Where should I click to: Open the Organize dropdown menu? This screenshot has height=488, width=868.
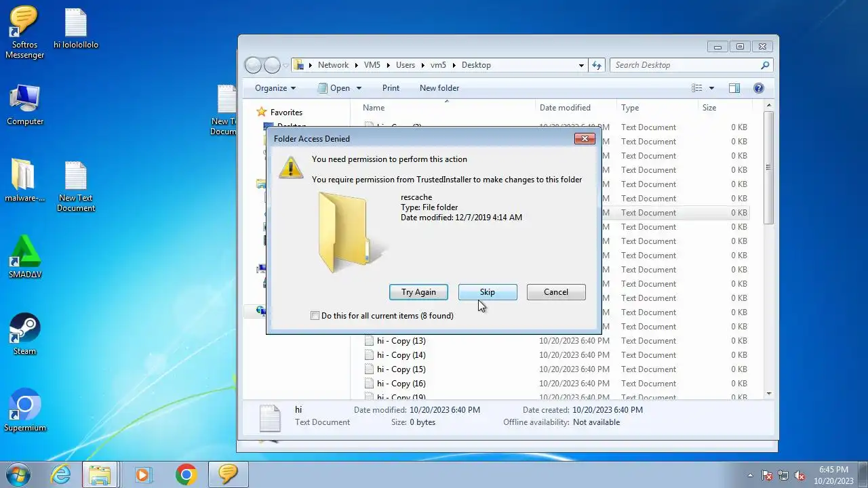pyautogui.click(x=275, y=88)
